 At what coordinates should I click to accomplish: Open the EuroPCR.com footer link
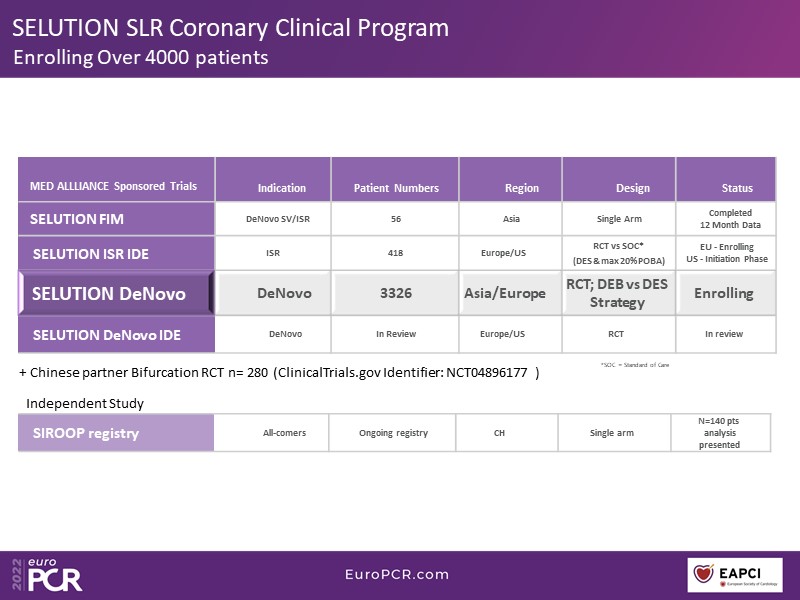(x=398, y=575)
